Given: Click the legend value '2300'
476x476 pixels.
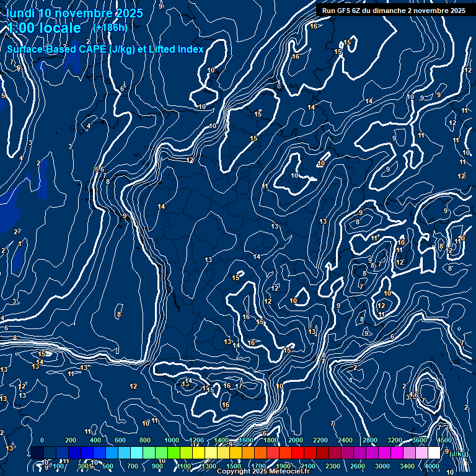Looking at the screenshot, I should 333,466.
